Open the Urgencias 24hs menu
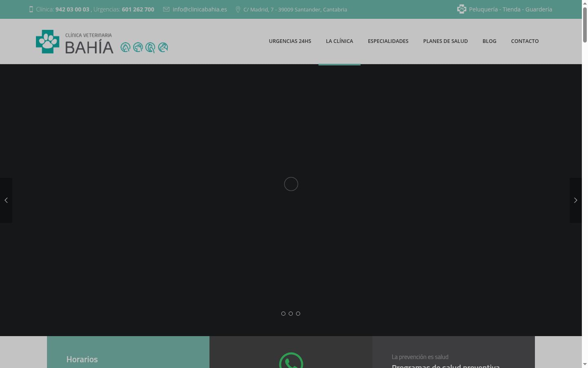Image resolution: width=588 pixels, height=368 pixels. (290, 41)
